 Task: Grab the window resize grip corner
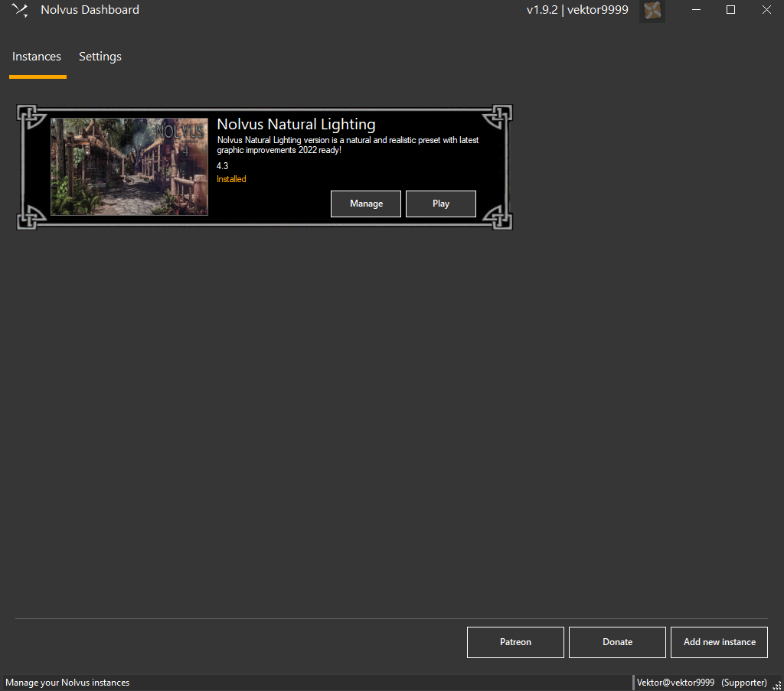click(778, 686)
